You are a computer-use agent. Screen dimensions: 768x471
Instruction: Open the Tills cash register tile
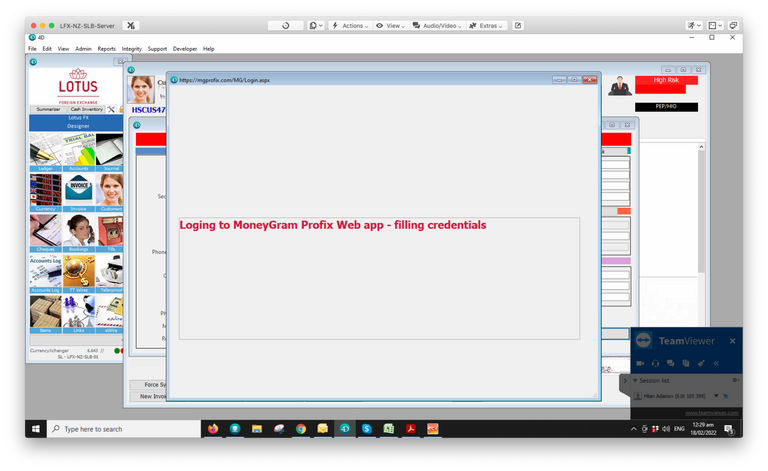(x=109, y=233)
